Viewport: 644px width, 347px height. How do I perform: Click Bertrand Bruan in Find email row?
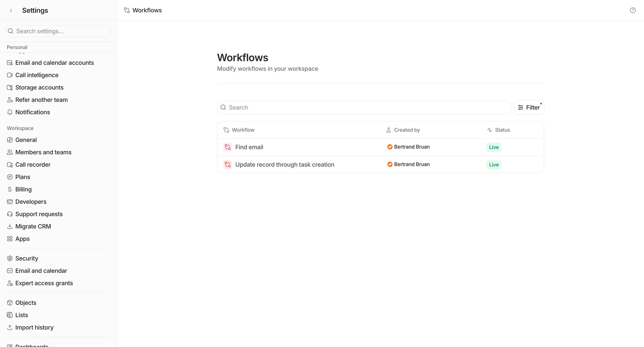408,147
